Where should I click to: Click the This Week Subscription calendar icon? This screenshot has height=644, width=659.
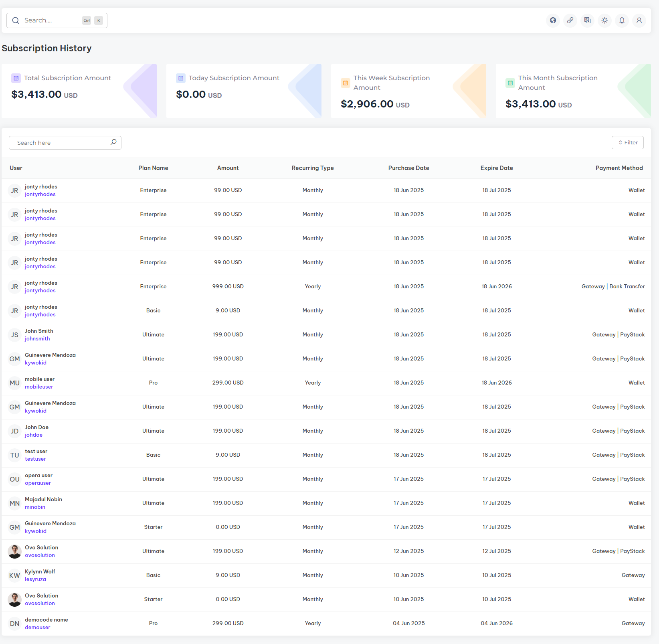point(345,83)
